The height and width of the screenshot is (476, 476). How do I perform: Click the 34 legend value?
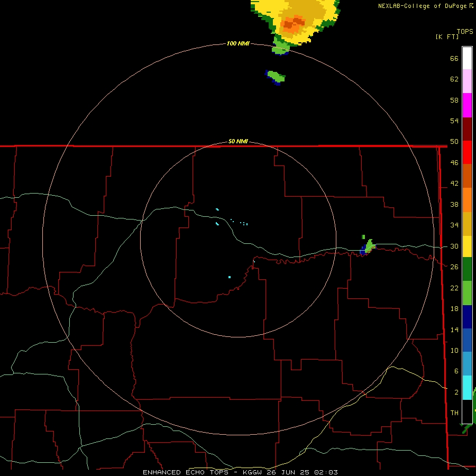[x=454, y=225]
